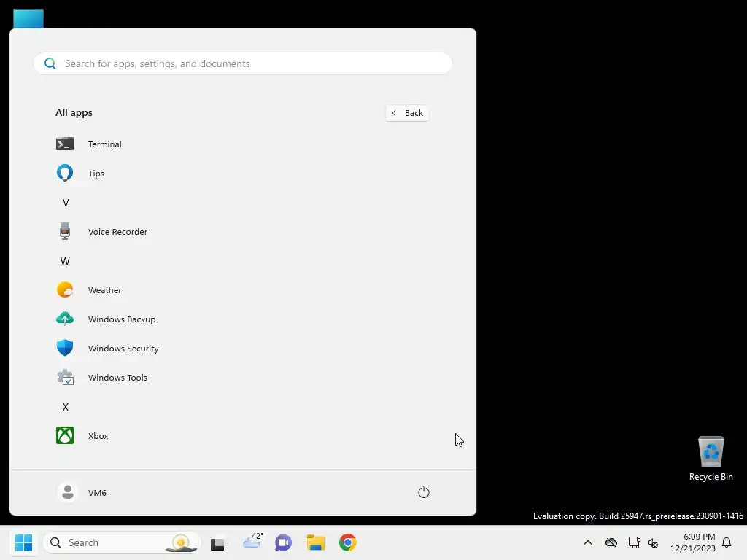Open the notifications bell icon

[x=727, y=542]
